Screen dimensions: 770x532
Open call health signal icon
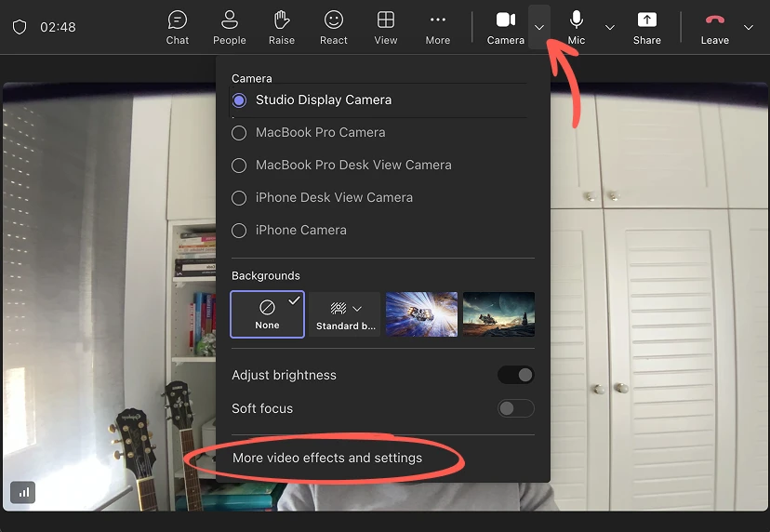click(22, 492)
